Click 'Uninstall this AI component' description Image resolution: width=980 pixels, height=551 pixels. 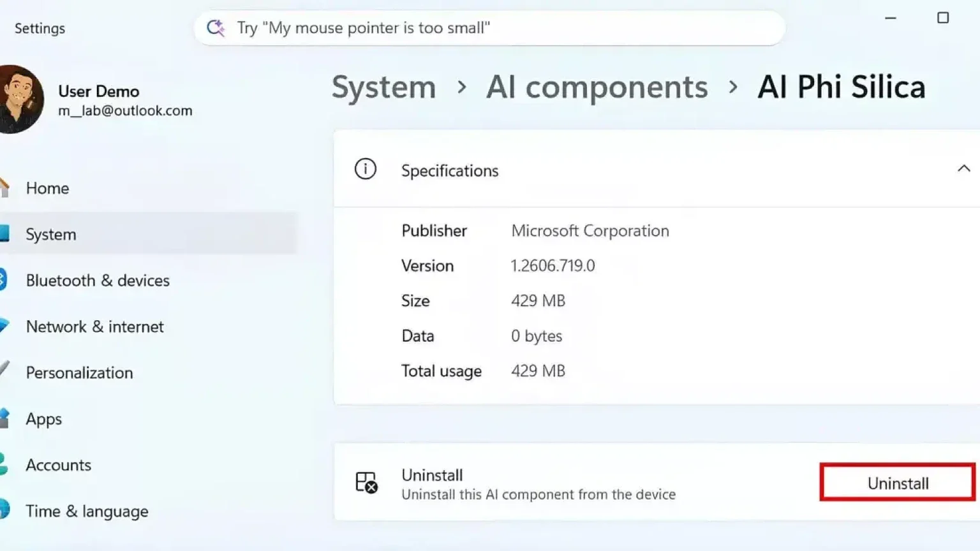[538, 494]
